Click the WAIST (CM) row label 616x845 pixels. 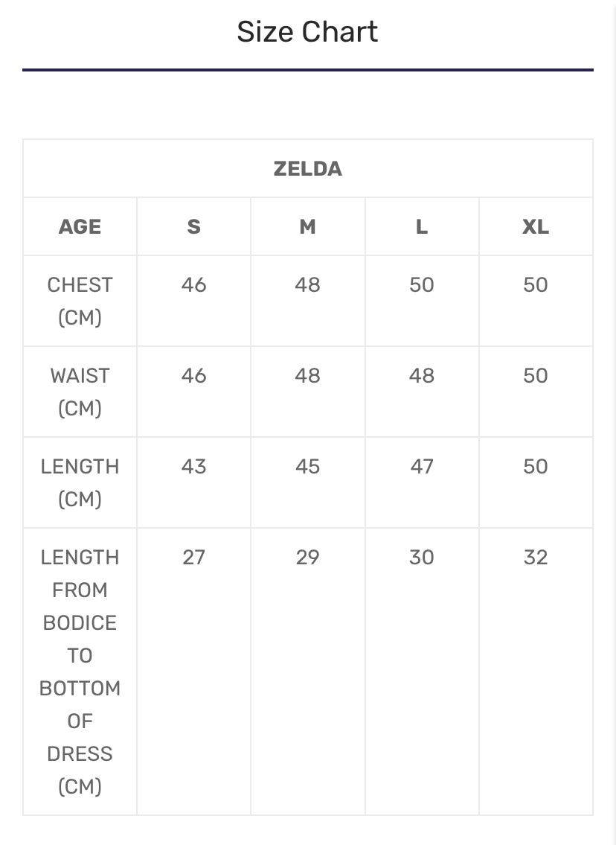pos(80,392)
